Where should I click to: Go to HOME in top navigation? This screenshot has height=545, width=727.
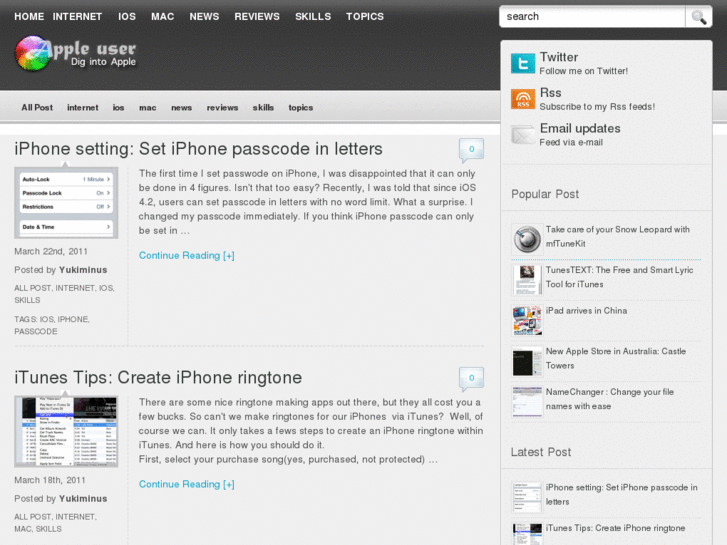[29, 17]
